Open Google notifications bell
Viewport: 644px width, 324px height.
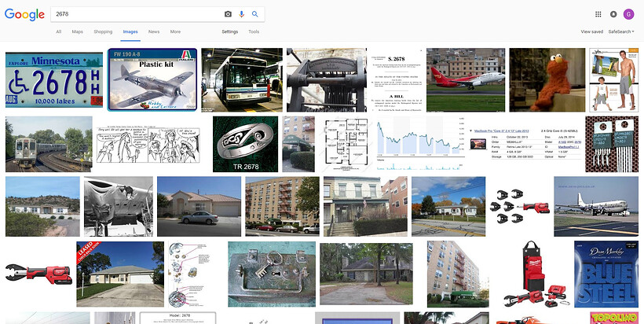pyautogui.click(x=613, y=14)
